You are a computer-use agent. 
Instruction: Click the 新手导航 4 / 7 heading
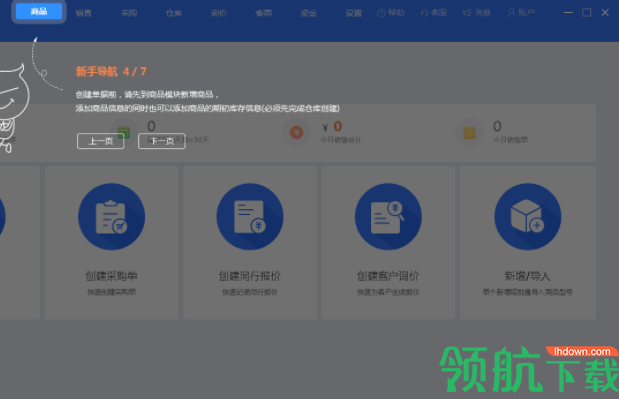pos(111,71)
